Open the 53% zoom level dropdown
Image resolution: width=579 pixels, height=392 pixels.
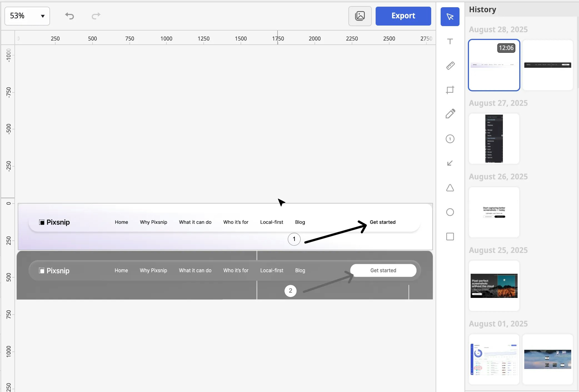coord(27,16)
